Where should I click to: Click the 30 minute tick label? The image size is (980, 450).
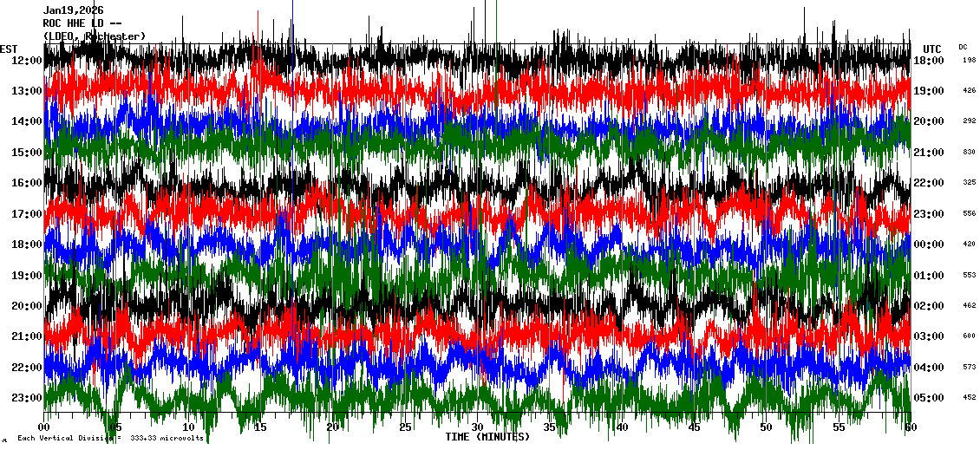[478, 427]
